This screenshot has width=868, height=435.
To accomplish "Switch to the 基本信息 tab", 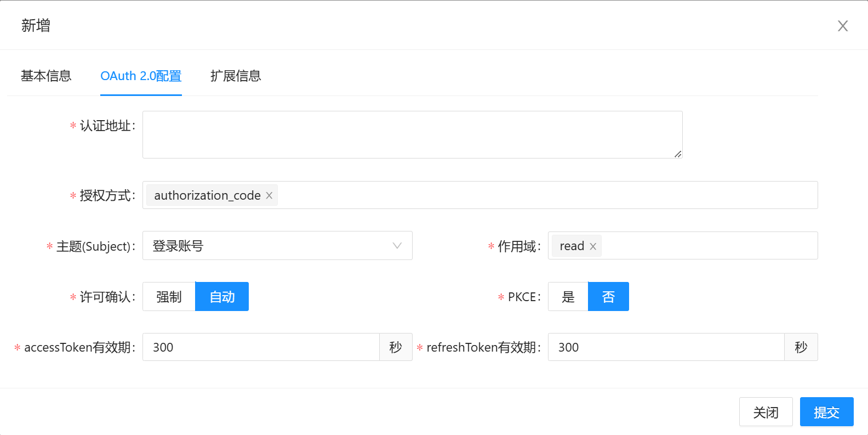I will point(46,76).
